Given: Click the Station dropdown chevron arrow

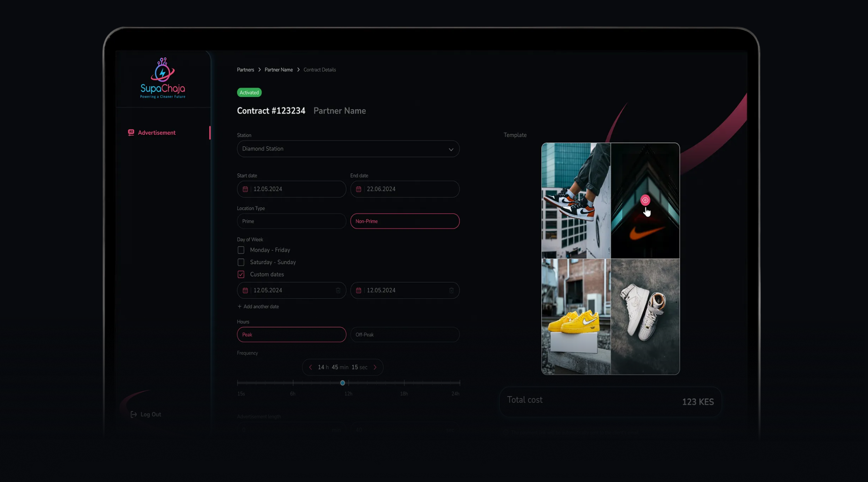Looking at the screenshot, I should tap(451, 149).
